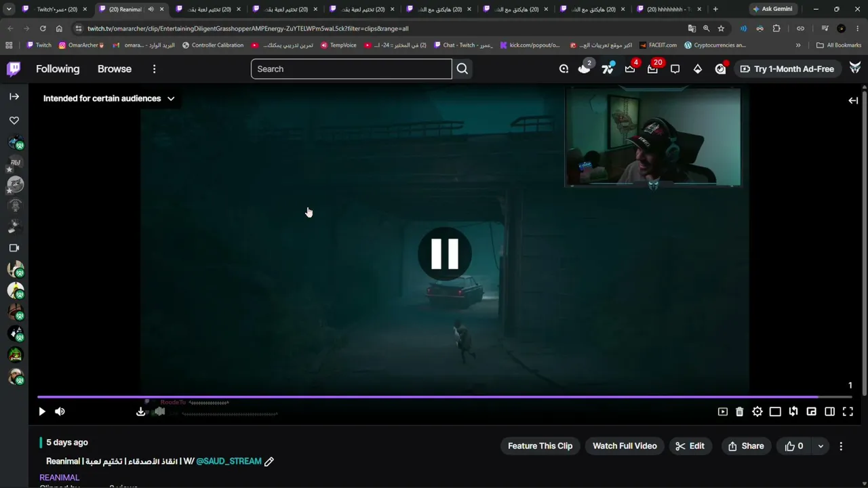This screenshot has width=868, height=488.
Task: Click the player icon left of trash
Action: [723, 411]
